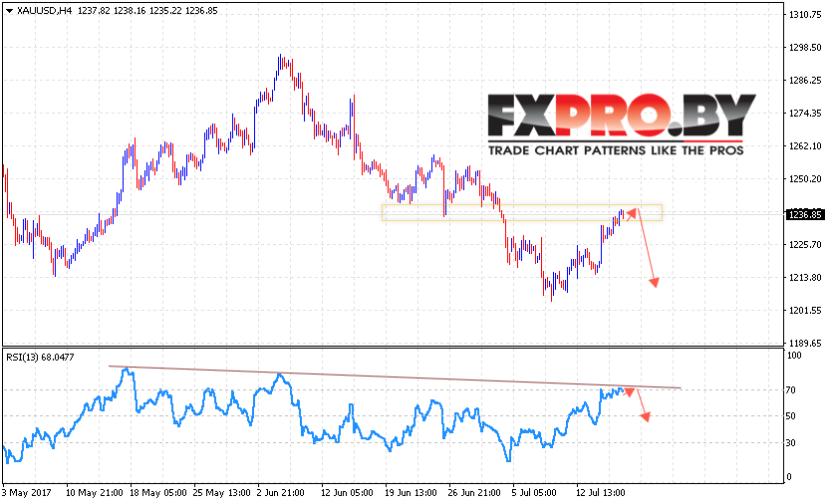Screen dimensions: 826x504
Task: Click the price axis label 1250.20
Action: pos(805,179)
